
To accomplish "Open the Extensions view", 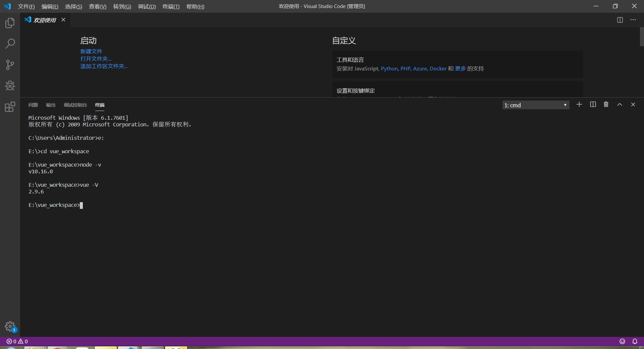I will tap(10, 107).
